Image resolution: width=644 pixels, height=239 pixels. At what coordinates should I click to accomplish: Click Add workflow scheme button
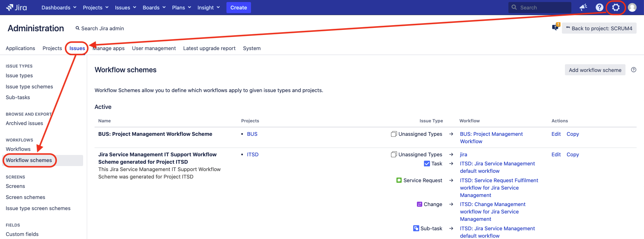point(595,70)
